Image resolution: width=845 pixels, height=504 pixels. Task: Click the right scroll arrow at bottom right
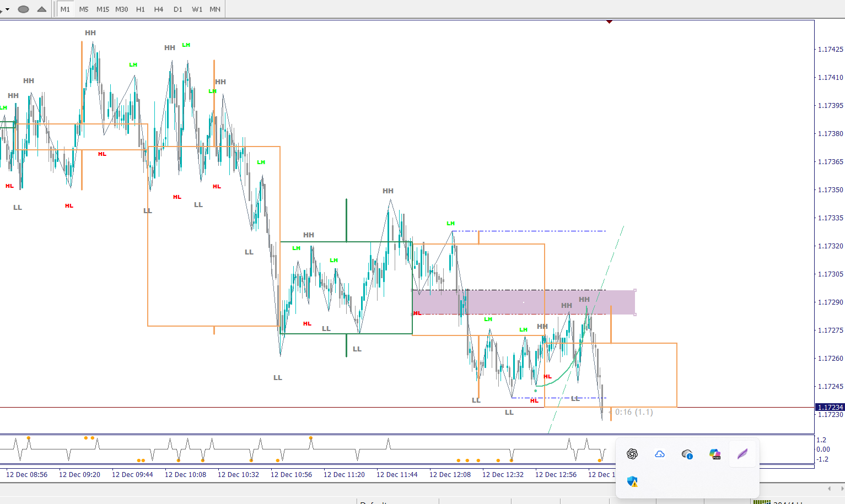[842, 488]
